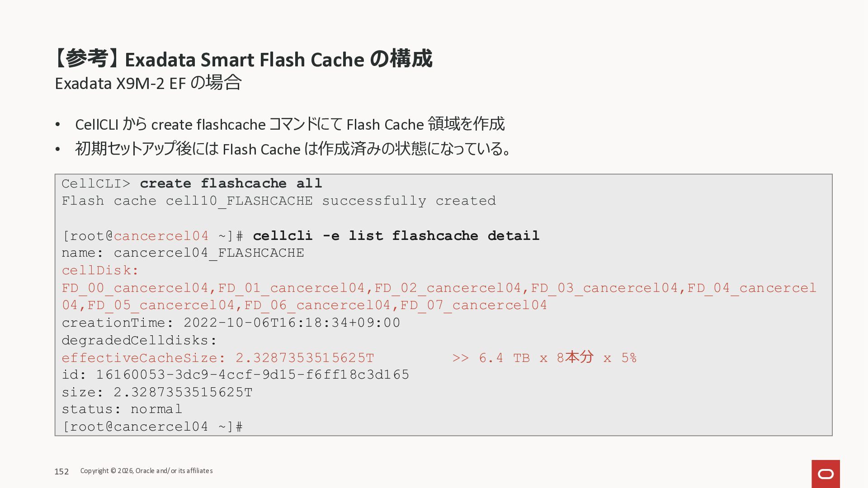Click the 'successfully created' output line
This screenshot has width=868, height=488.
(x=278, y=201)
